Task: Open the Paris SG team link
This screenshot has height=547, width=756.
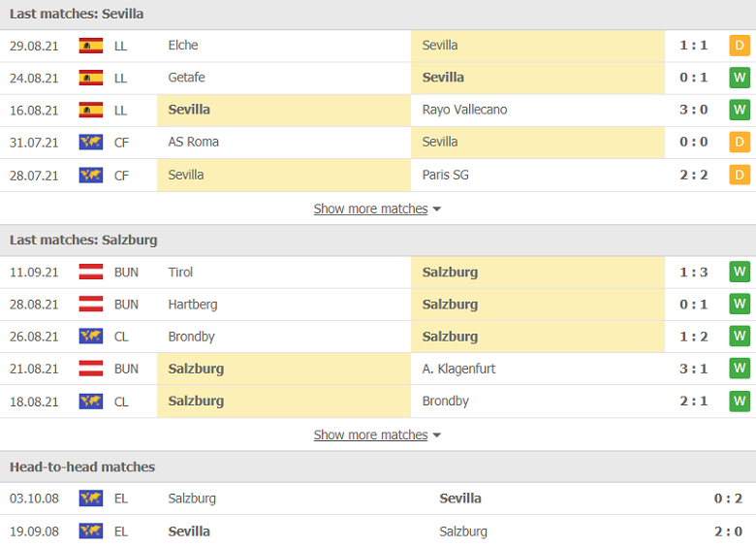Action: click(445, 176)
